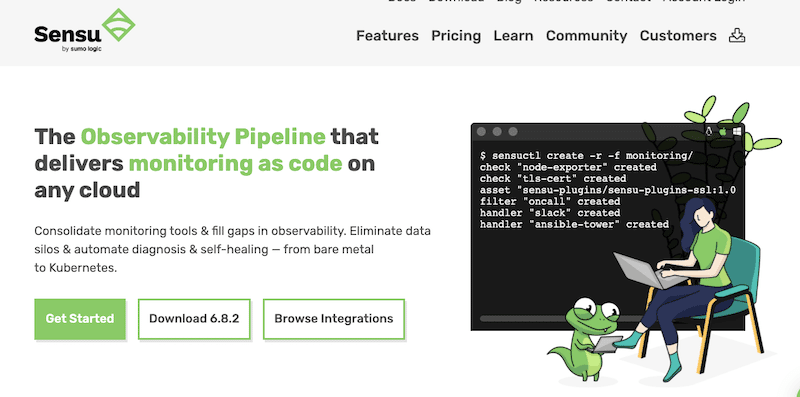The height and width of the screenshot is (397, 800).
Task: Click the Download 6.8.2 button
Action: coord(194,319)
